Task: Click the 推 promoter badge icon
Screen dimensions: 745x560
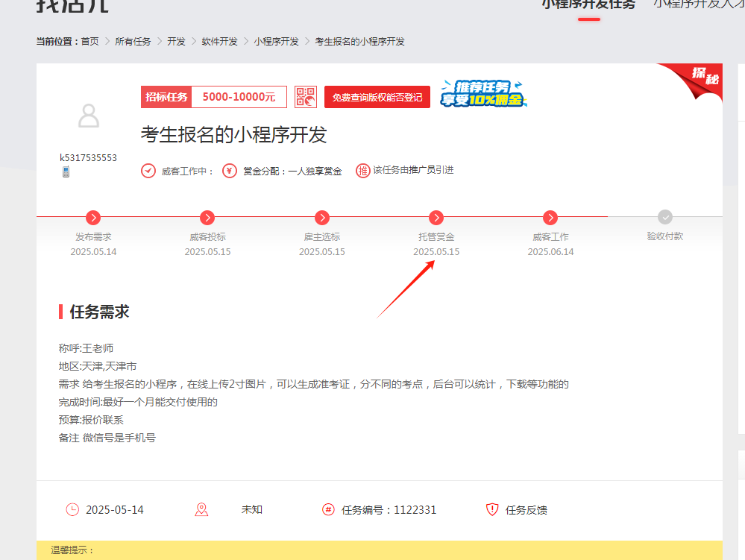Action: [362, 170]
